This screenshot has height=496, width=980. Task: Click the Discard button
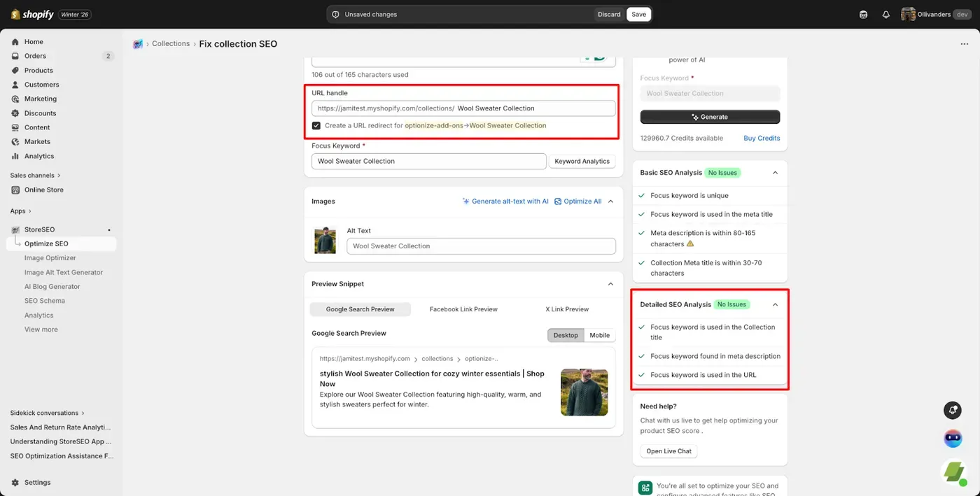pos(609,14)
